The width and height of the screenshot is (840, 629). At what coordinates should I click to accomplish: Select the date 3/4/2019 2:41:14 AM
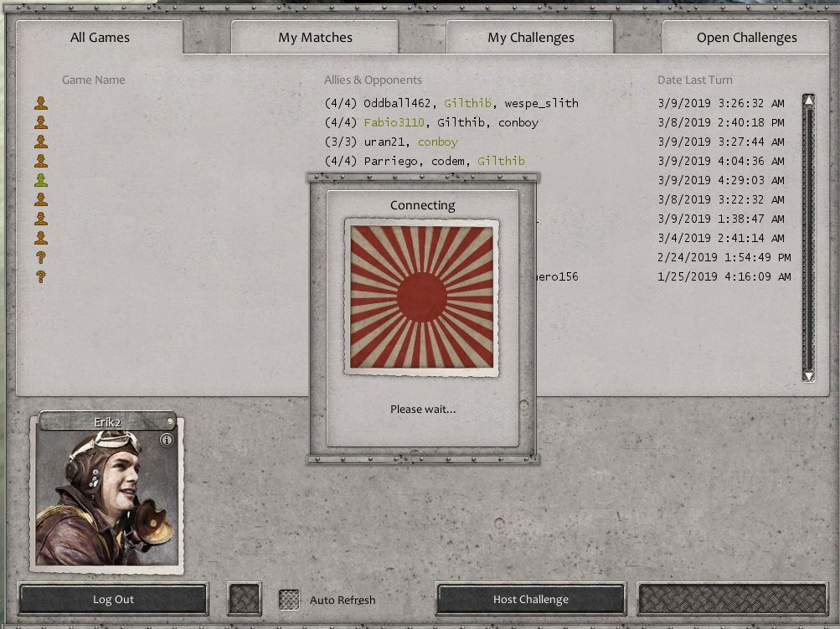pyautogui.click(x=721, y=238)
